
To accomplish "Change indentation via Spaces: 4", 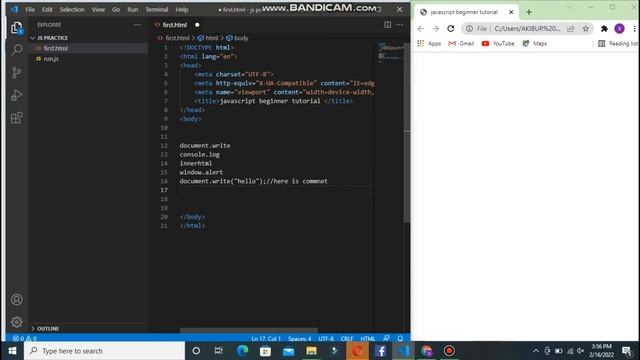I will coord(300,339).
